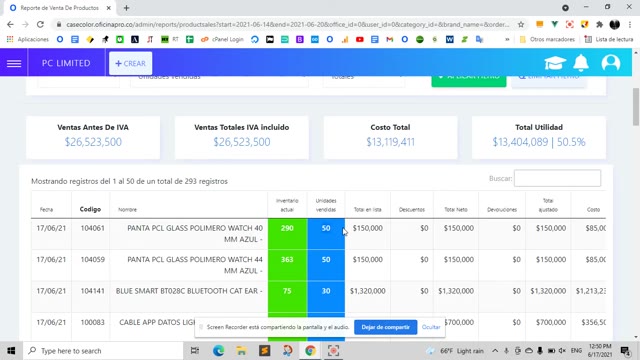The width and height of the screenshot is (640, 360).
Task: Open File Explorer from the taskbar
Action: point(241,351)
